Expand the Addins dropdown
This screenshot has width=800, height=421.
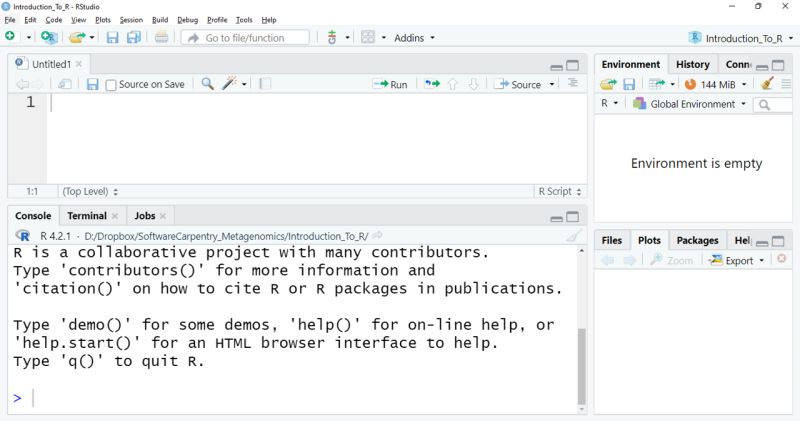[x=415, y=38]
